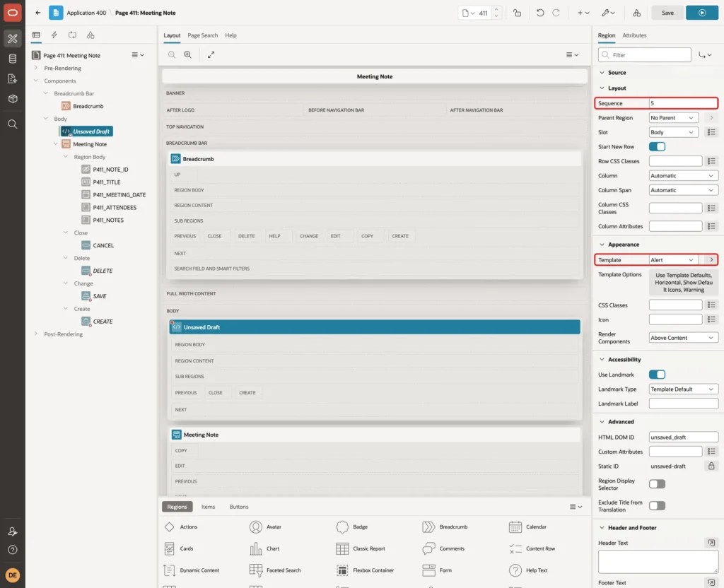Open the Template Options button
The height and width of the screenshot is (588, 724).
click(x=683, y=283)
